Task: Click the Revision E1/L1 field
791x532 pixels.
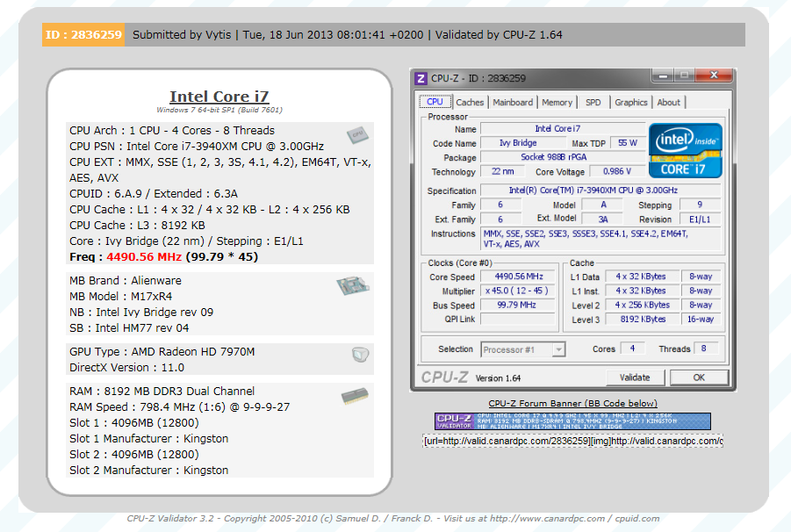Action: point(700,219)
